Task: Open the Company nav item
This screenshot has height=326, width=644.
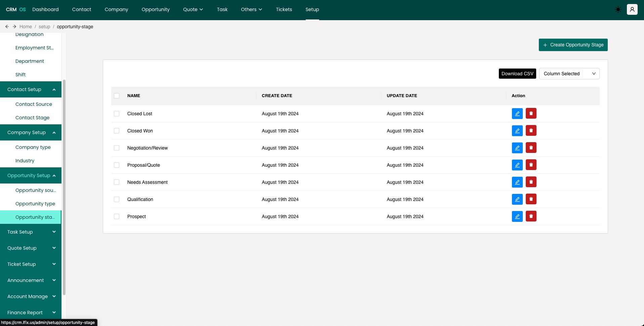Action: [x=116, y=9]
